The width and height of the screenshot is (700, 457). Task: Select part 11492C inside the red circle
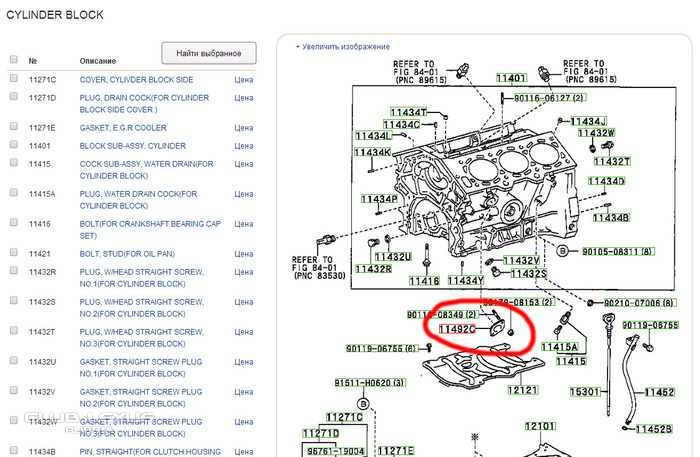pos(456,326)
